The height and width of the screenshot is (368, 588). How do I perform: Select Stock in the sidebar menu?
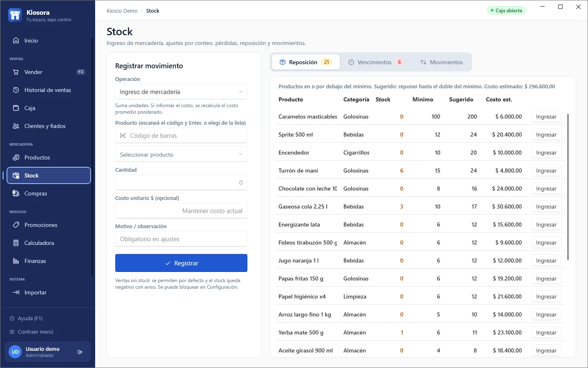coord(49,175)
